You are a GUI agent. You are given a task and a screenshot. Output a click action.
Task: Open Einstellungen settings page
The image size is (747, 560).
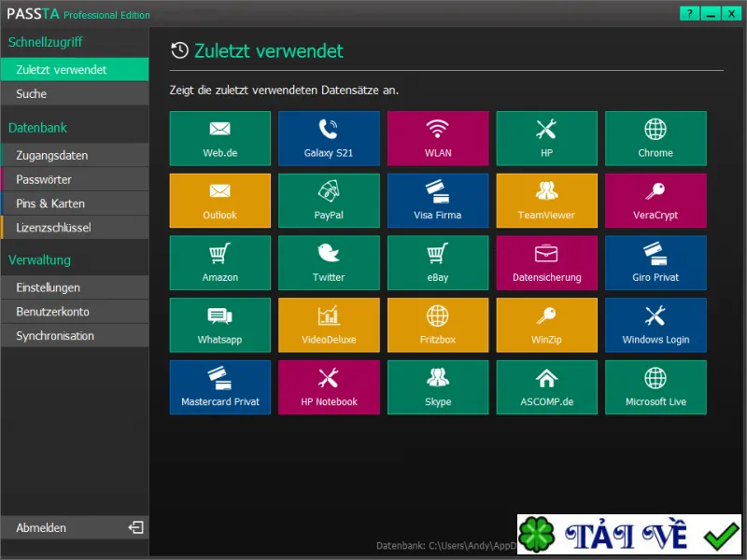75,287
